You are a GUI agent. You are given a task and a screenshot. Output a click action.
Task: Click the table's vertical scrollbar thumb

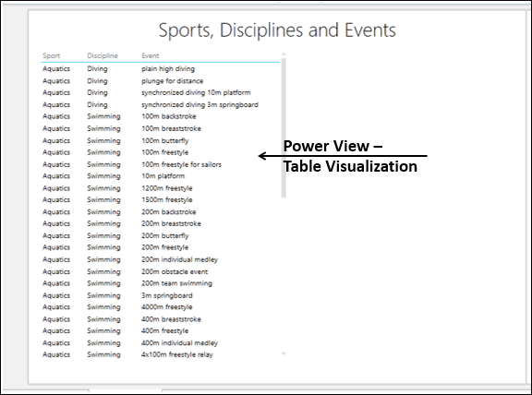coord(284,128)
